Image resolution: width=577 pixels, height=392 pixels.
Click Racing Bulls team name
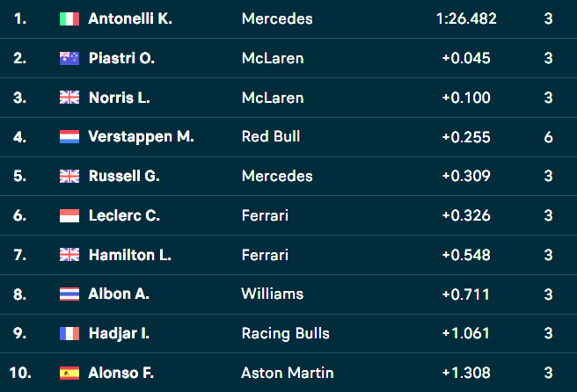pyautogui.click(x=286, y=333)
